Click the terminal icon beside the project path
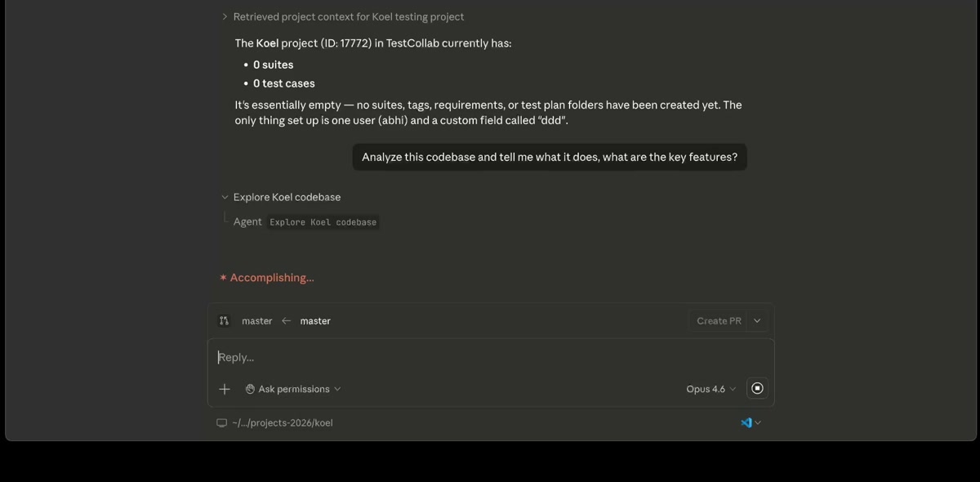 point(221,422)
